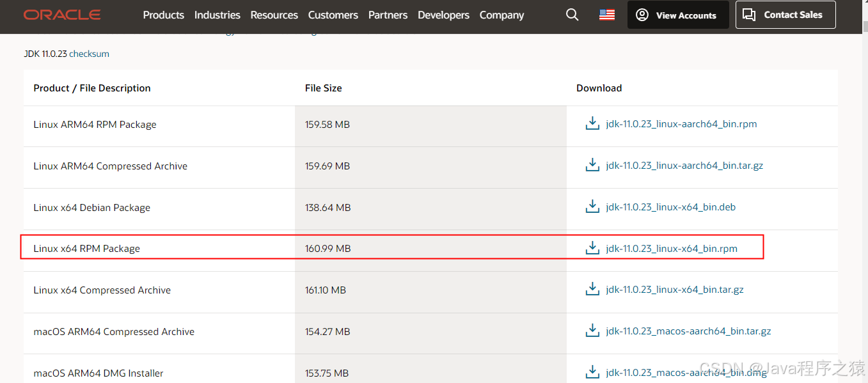
Task: Click the Contact Sales button
Action: (785, 15)
